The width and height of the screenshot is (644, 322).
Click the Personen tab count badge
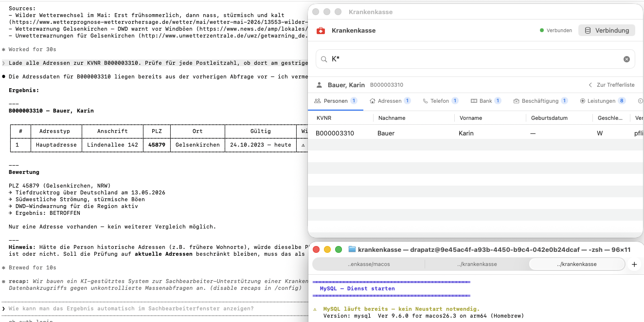point(354,101)
